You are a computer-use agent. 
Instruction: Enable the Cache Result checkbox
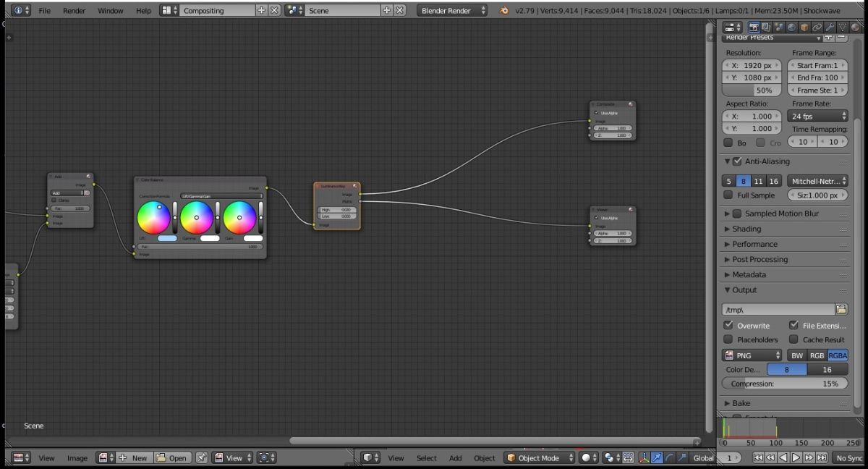[794, 339]
